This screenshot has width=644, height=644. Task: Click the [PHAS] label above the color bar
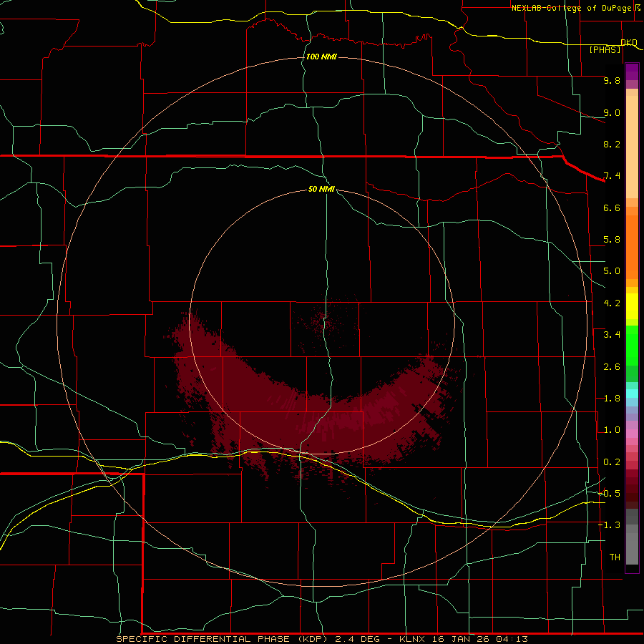605,50
